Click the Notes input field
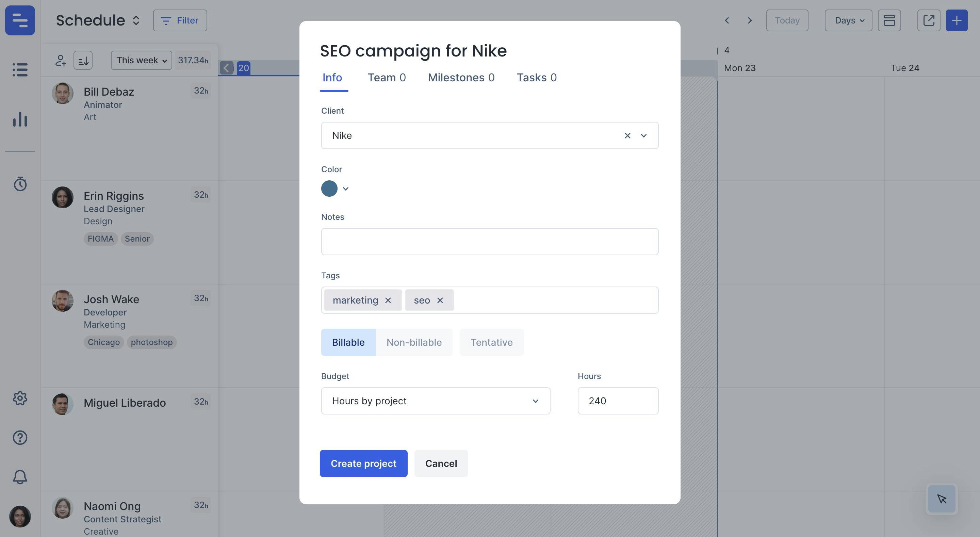Image resolution: width=980 pixels, height=537 pixels. pos(490,242)
